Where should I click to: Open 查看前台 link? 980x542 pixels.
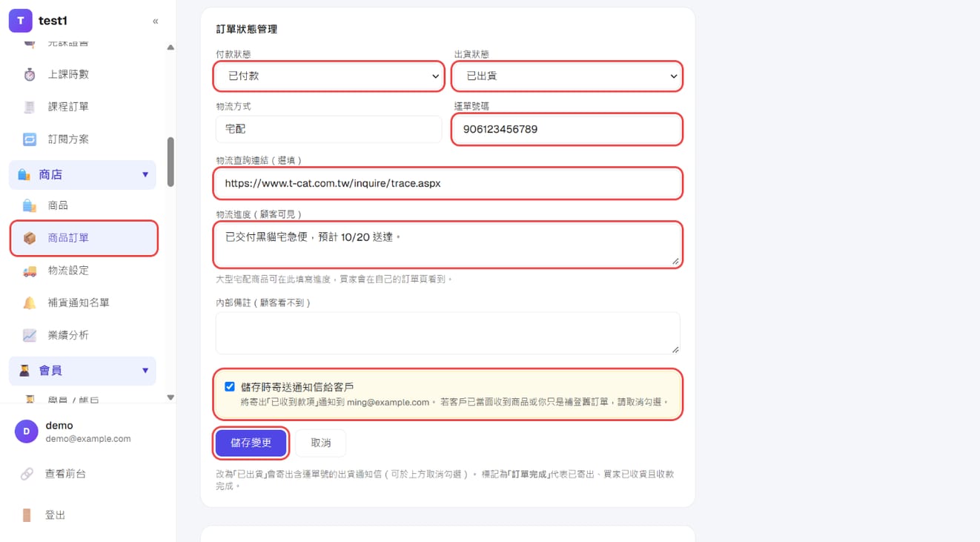[65, 474]
